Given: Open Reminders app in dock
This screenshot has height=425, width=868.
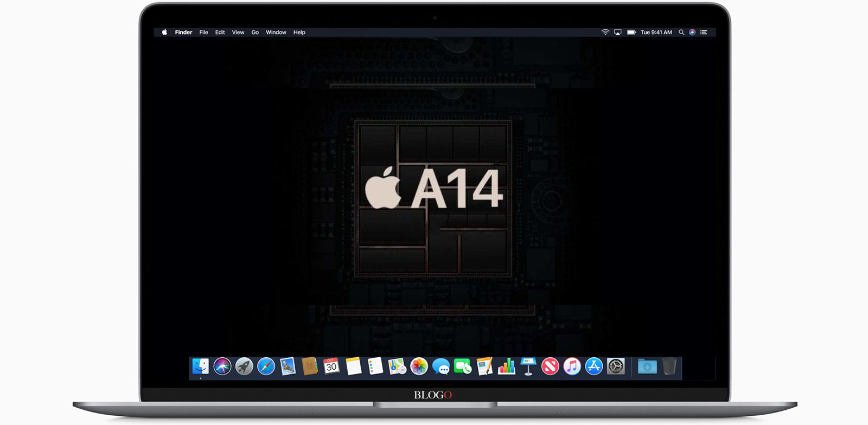Looking at the screenshot, I should [375, 367].
